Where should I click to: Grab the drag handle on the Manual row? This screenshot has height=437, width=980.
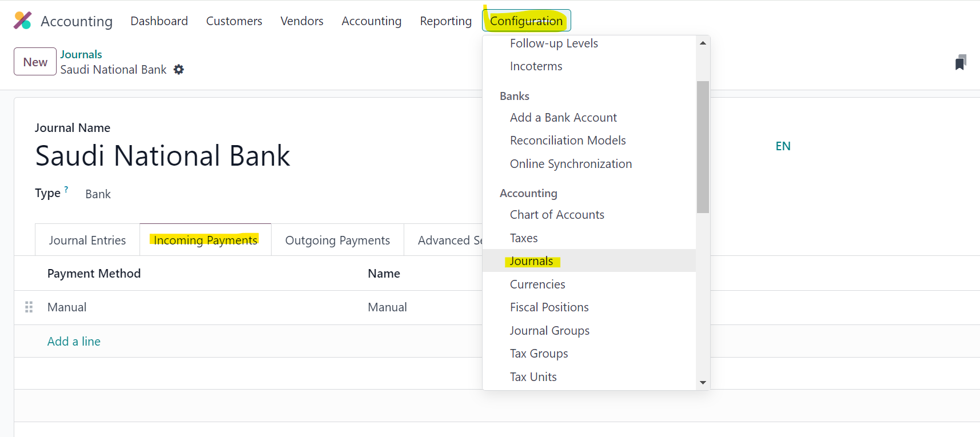[x=29, y=307]
